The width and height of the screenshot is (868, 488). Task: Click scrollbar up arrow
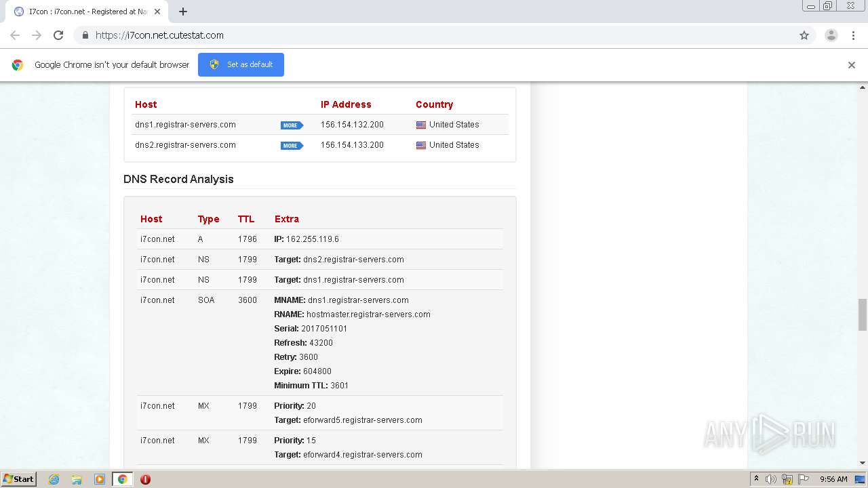pyautogui.click(x=863, y=87)
